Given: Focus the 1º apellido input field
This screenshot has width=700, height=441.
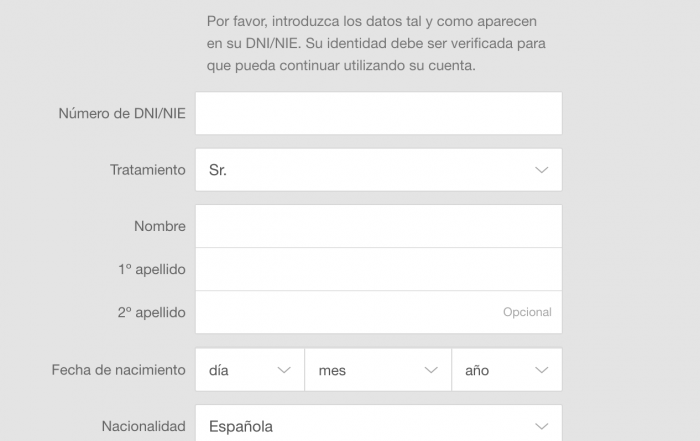Looking at the screenshot, I should 378,270.
